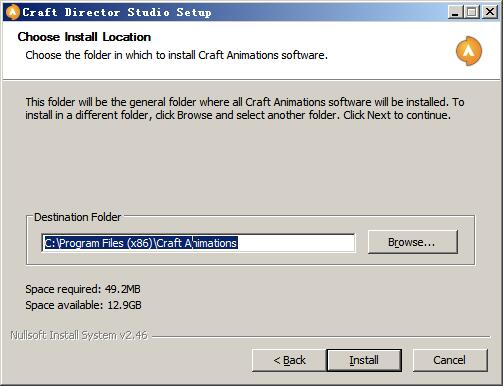
Task: Click the Destination Folder group label
Action: point(77,217)
